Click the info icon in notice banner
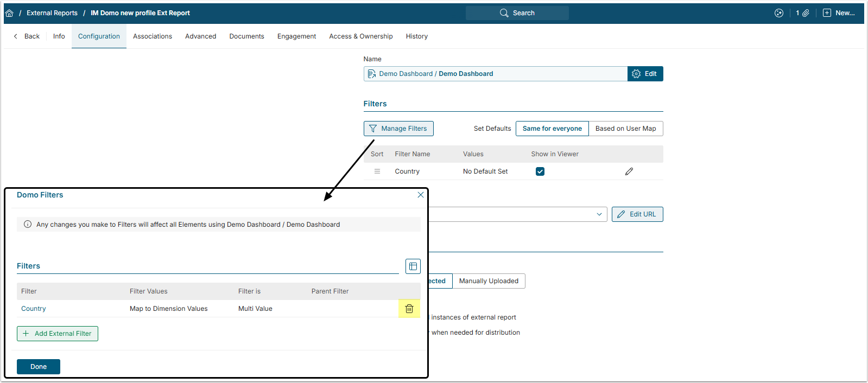 (x=28, y=224)
